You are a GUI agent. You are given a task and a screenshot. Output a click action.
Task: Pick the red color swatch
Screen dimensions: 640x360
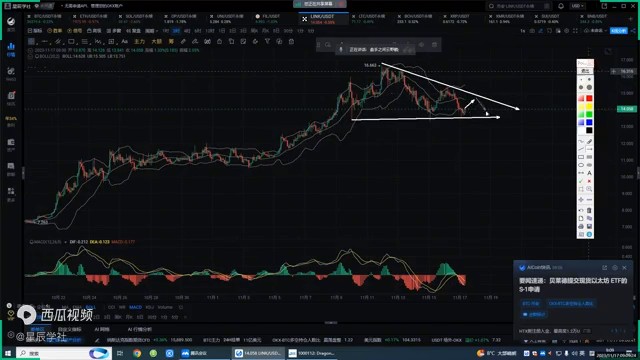tap(589, 98)
